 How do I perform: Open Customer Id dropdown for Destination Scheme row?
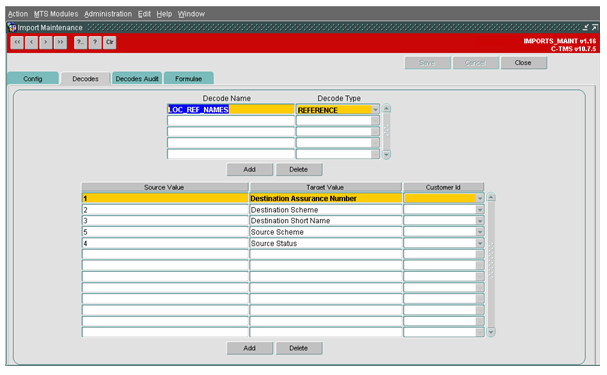click(x=480, y=209)
